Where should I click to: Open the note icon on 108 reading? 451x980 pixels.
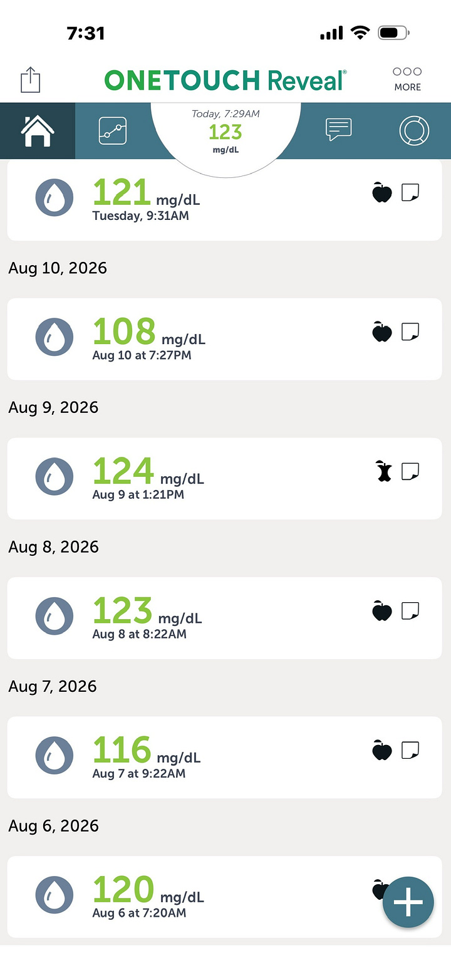coord(410,331)
